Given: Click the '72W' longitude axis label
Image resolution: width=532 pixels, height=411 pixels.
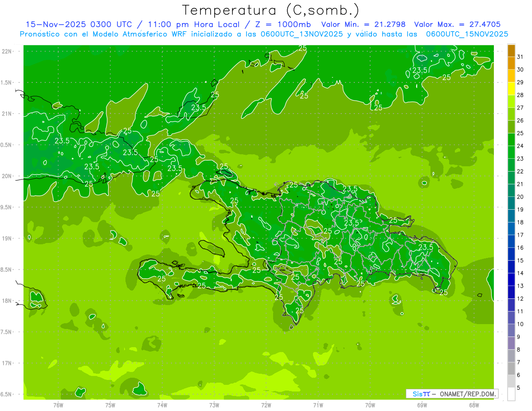Looking at the screenshot, I should tap(266, 405).
